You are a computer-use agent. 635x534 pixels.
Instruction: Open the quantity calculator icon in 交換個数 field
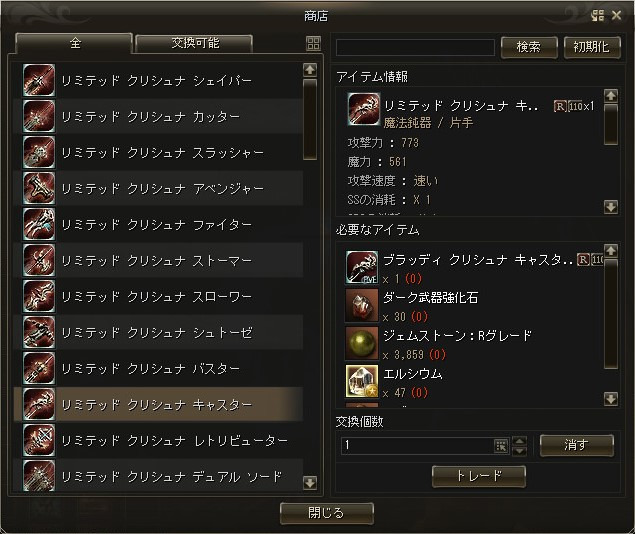coord(501,446)
